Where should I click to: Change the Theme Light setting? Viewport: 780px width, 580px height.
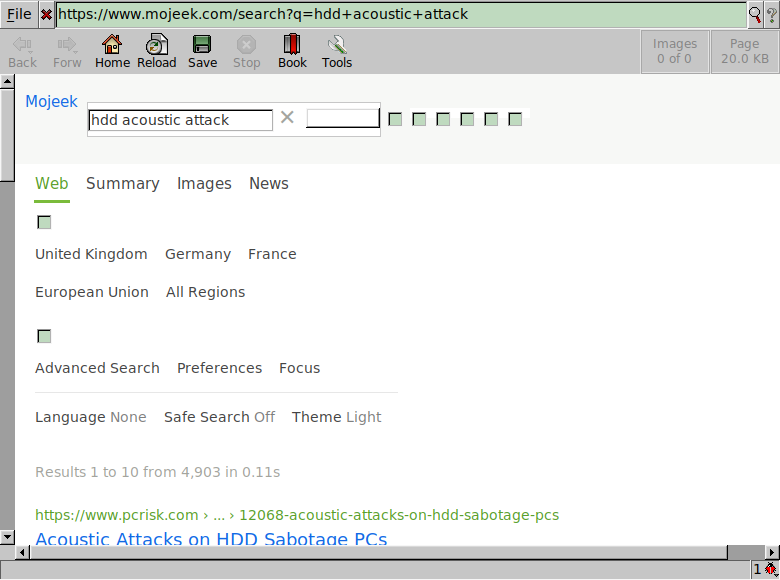click(336, 417)
